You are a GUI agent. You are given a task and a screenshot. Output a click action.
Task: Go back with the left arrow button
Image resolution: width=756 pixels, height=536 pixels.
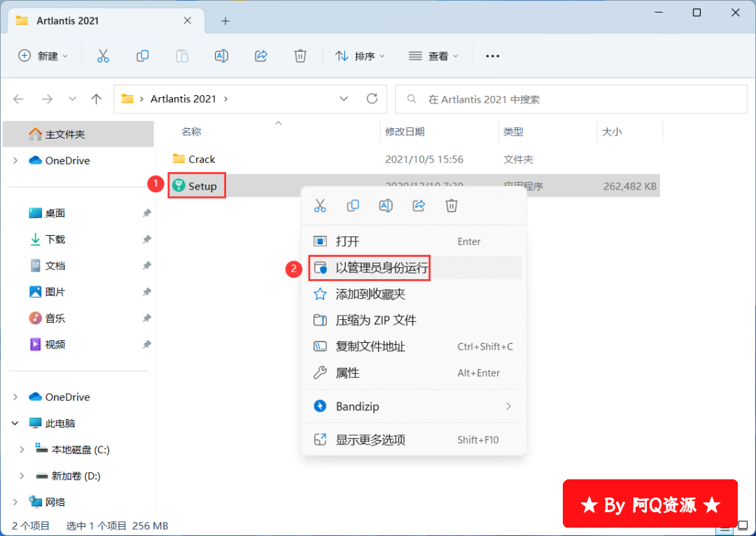click(x=19, y=99)
